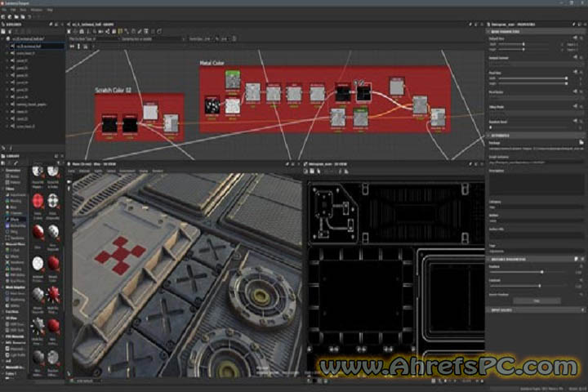Click in the Tags field
Viewport: 588px width, 392px height.
coord(535,251)
